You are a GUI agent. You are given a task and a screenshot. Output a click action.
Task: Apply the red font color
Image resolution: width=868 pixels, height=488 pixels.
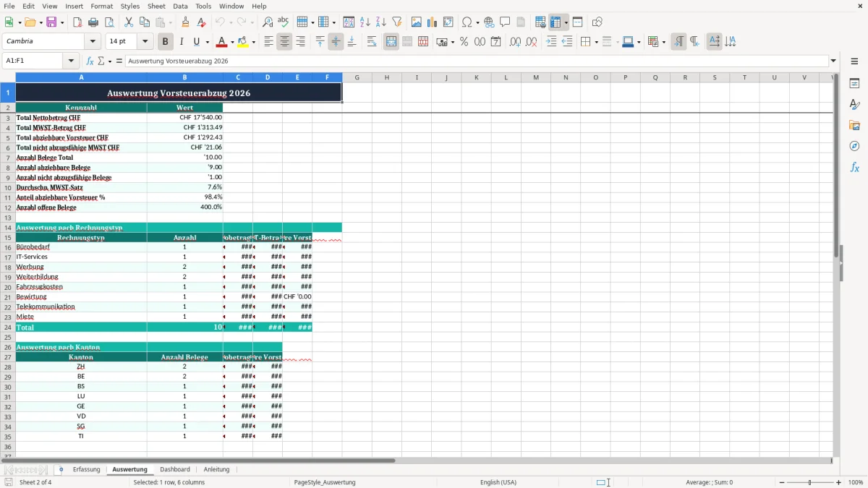point(222,42)
